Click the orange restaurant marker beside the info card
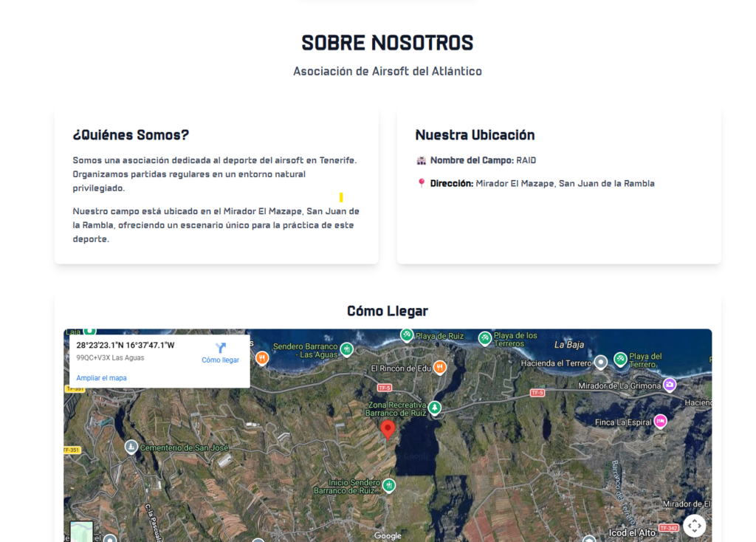The width and height of the screenshot is (756, 542). [x=262, y=358]
